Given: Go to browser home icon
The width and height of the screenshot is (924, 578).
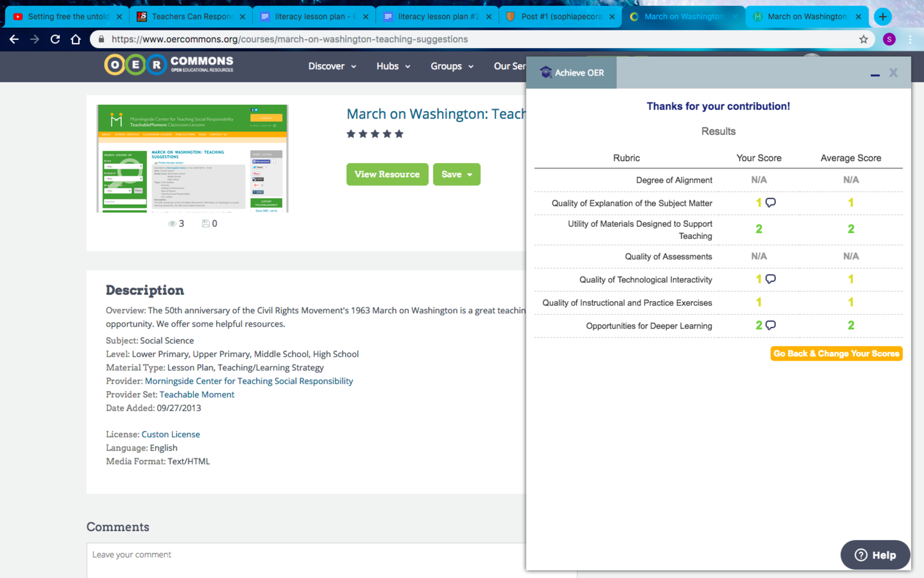Looking at the screenshot, I should 76,39.
